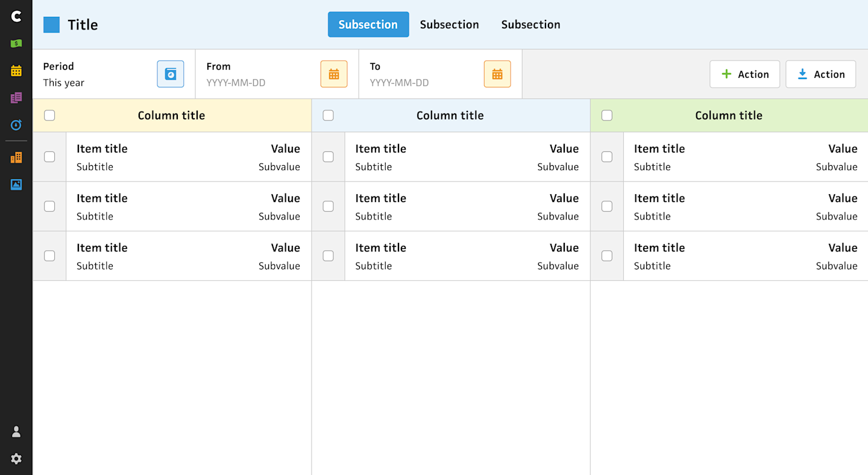Image resolution: width=868 pixels, height=475 pixels.
Task: Open the orange buildings sidebar icon
Action: pyautogui.click(x=16, y=157)
